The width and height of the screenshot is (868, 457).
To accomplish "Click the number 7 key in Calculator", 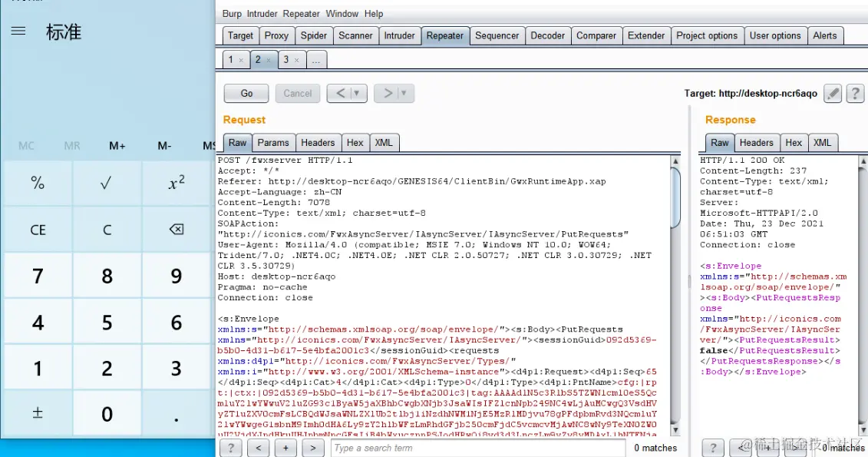I will point(38,275).
